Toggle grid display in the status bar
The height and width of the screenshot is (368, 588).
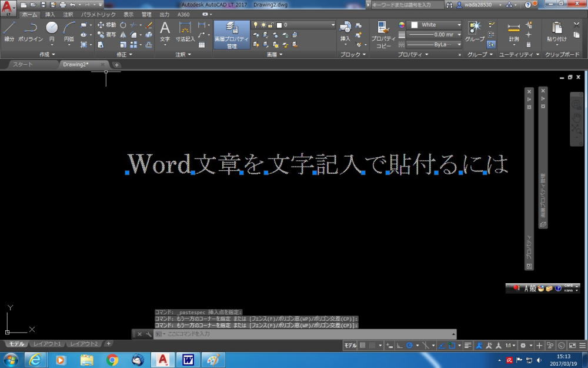[363, 346]
